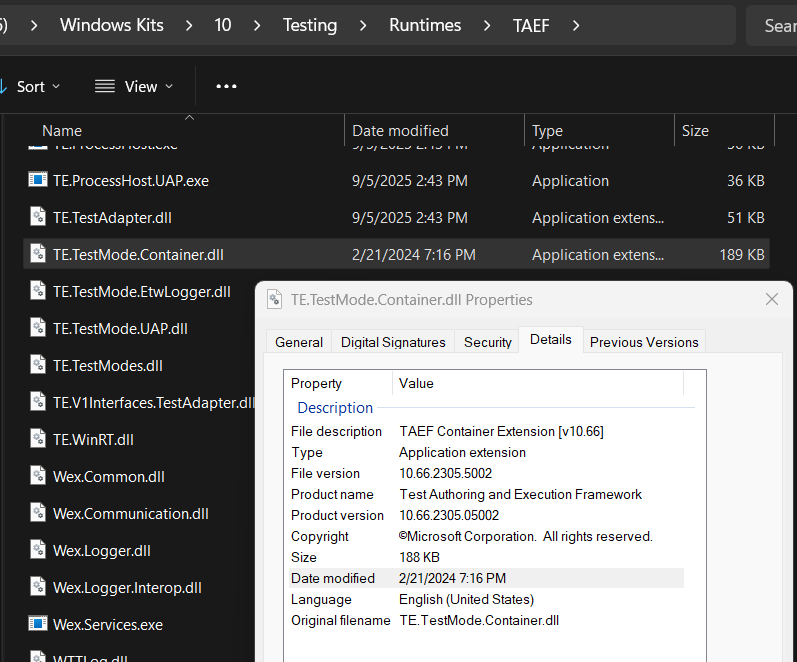Select TE.TestMode.EtwLogger.dll file name

(142, 292)
